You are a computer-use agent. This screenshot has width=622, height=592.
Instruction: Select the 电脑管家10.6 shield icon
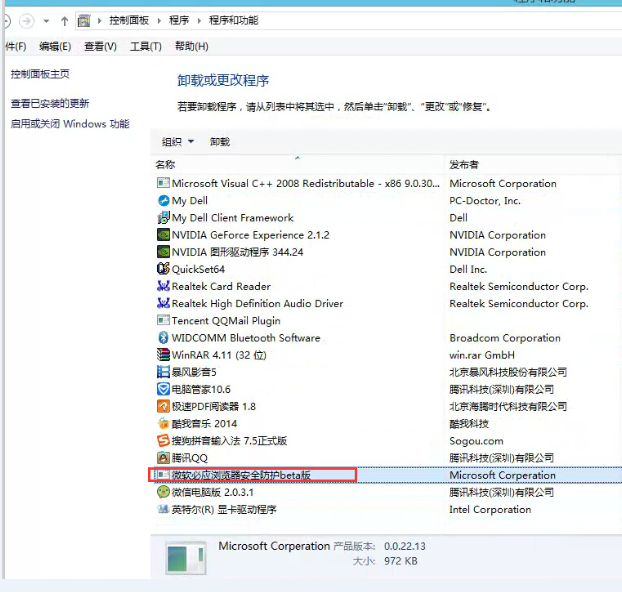click(x=164, y=389)
